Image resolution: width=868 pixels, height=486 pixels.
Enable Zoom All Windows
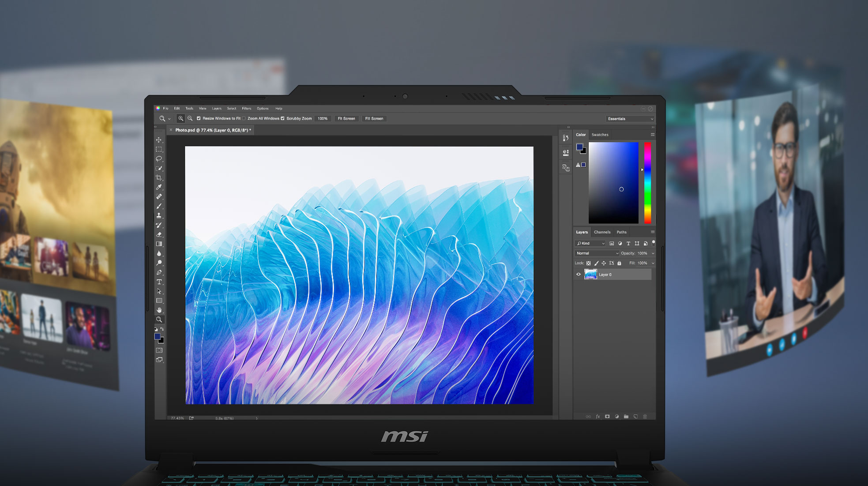point(244,118)
